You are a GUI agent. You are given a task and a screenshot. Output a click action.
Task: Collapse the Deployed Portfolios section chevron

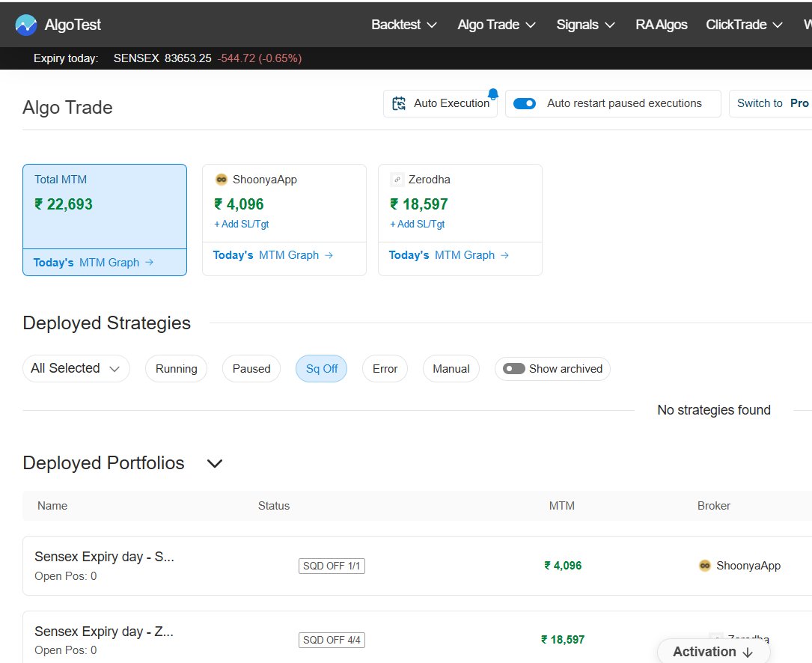(214, 463)
